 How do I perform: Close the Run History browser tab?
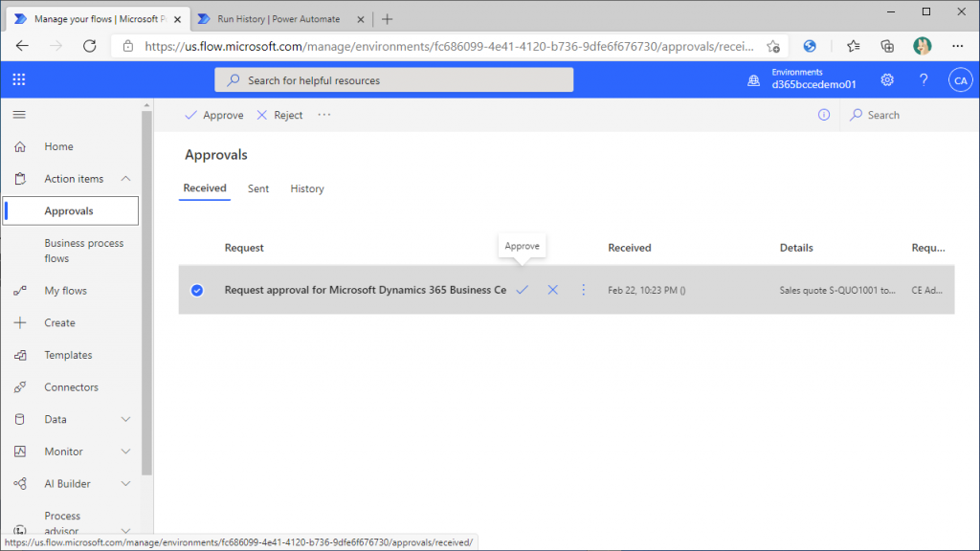point(361,19)
